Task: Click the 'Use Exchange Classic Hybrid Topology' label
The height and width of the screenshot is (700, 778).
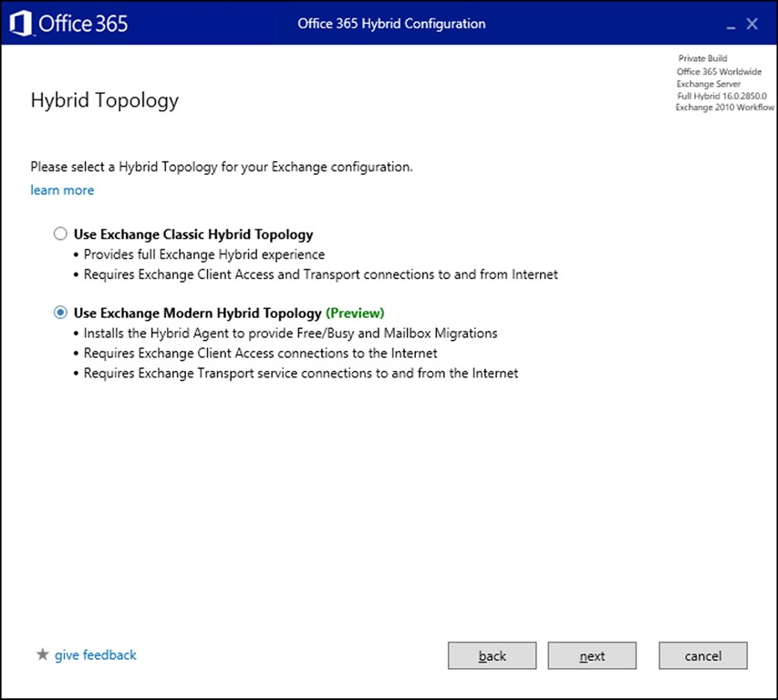Action: point(193,234)
